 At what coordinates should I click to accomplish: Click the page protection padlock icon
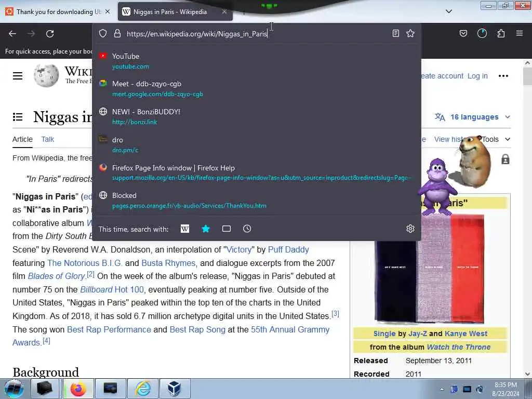(506, 159)
